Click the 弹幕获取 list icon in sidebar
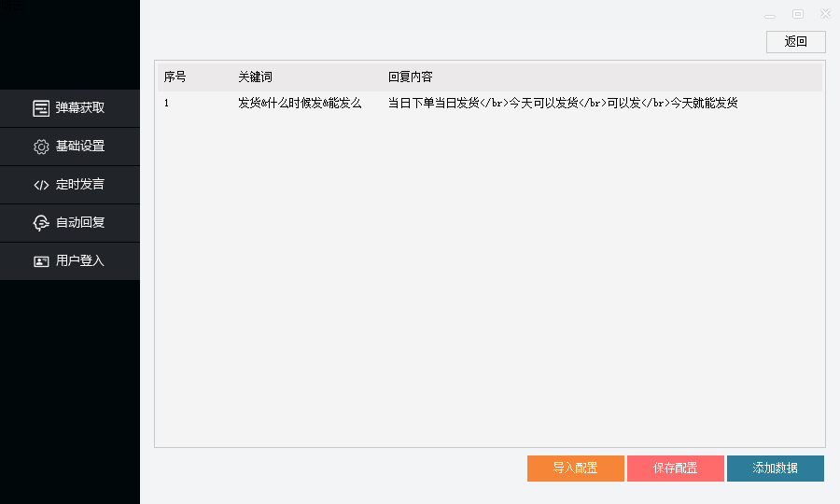Screen dimensions: 840x504 pyautogui.click(x=41, y=108)
